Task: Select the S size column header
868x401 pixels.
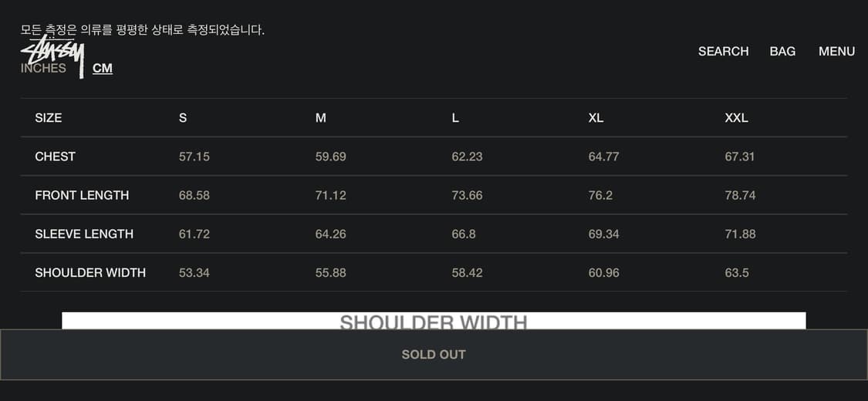Action: click(183, 118)
